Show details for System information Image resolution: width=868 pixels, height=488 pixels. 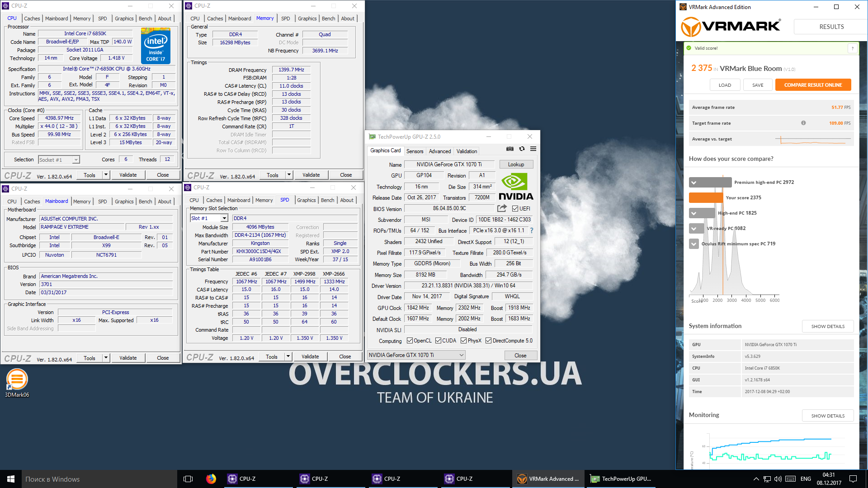coord(828,326)
